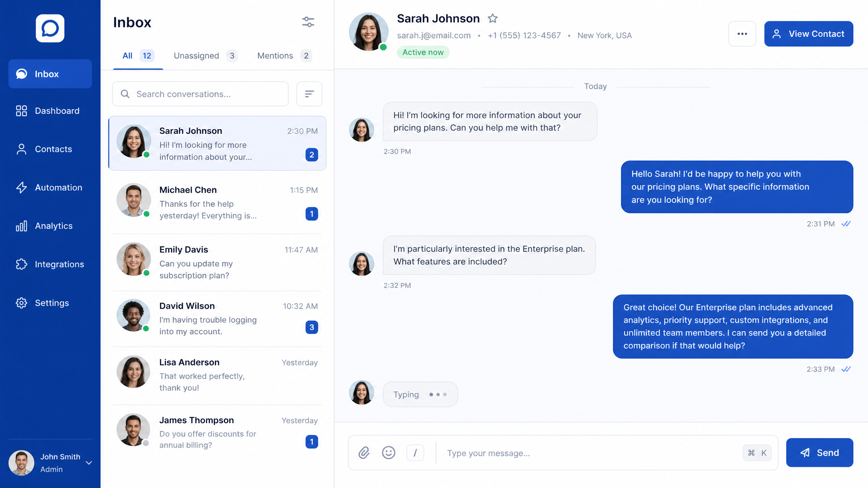Click Sarah's avatar beside the Typing indicator
868x488 pixels.
[x=362, y=392]
